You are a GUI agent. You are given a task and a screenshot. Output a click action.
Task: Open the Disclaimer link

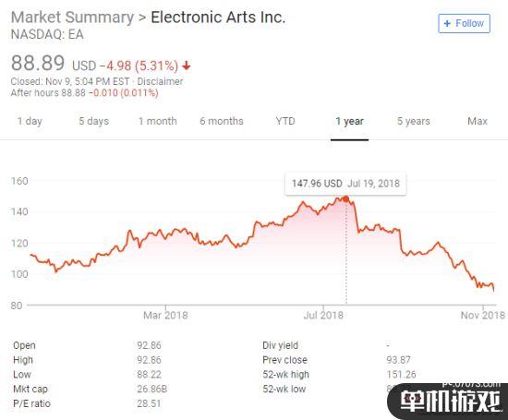160,81
